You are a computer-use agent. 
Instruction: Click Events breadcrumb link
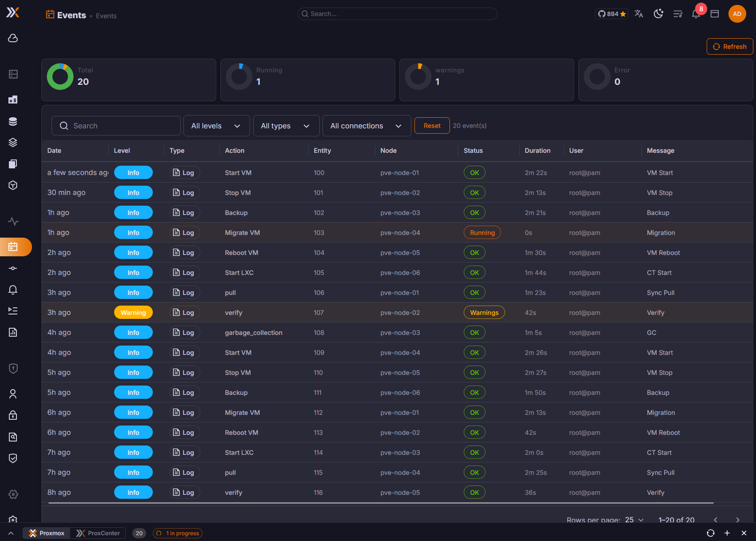(x=106, y=16)
